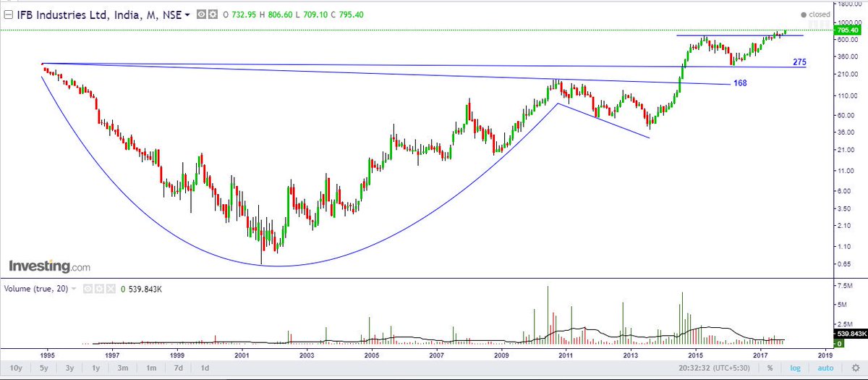The height and width of the screenshot is (380, 868).
Task: Click the 2015 time axis label
Action: pyautogui.click(x=695, y=355)
